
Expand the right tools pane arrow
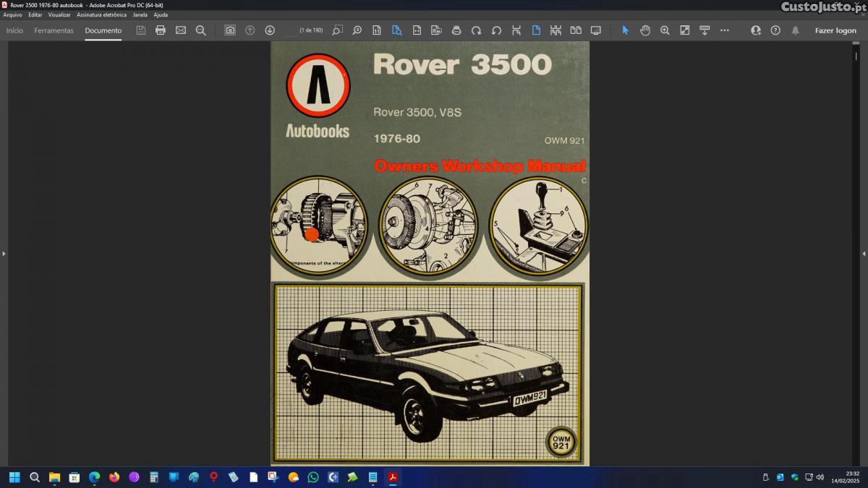coord(864,254)
